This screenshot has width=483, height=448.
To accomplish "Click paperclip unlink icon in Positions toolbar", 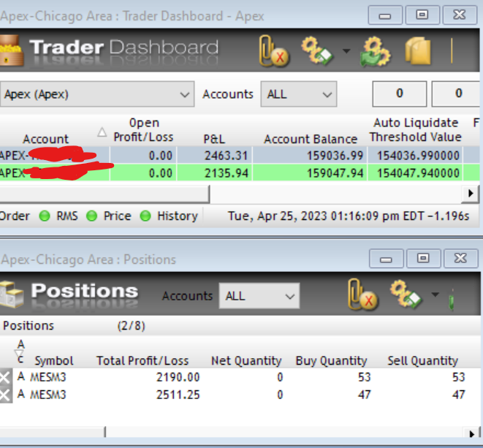I will (x=362, y=295).
